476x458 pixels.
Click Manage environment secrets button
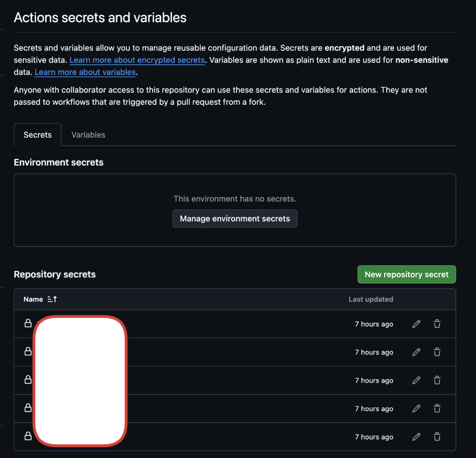coord(235,219)
